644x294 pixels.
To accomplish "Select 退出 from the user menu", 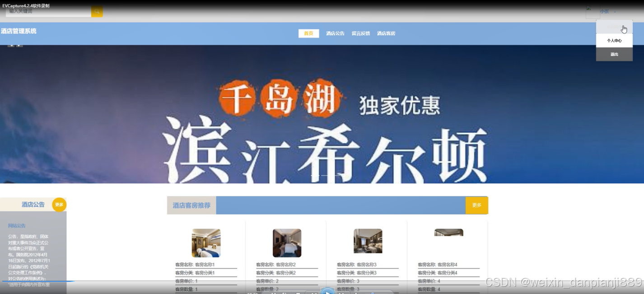I will [x=614, y=54].
